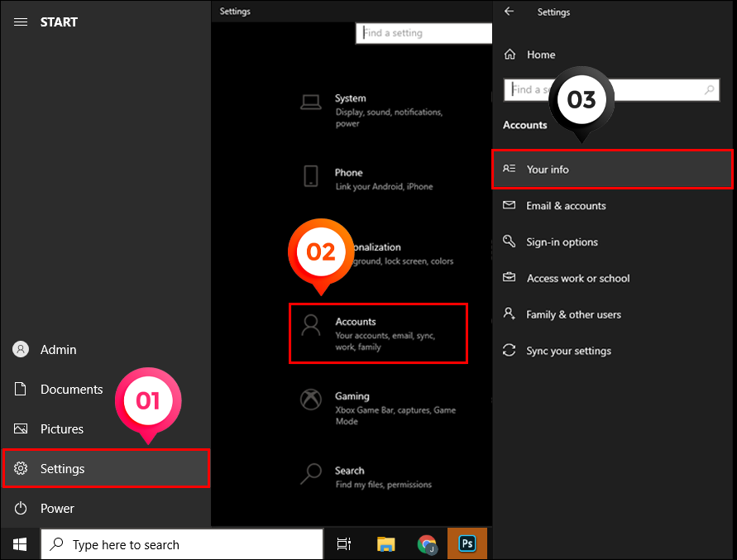Click the Access work or school briefcase icon

click(509, 277)
